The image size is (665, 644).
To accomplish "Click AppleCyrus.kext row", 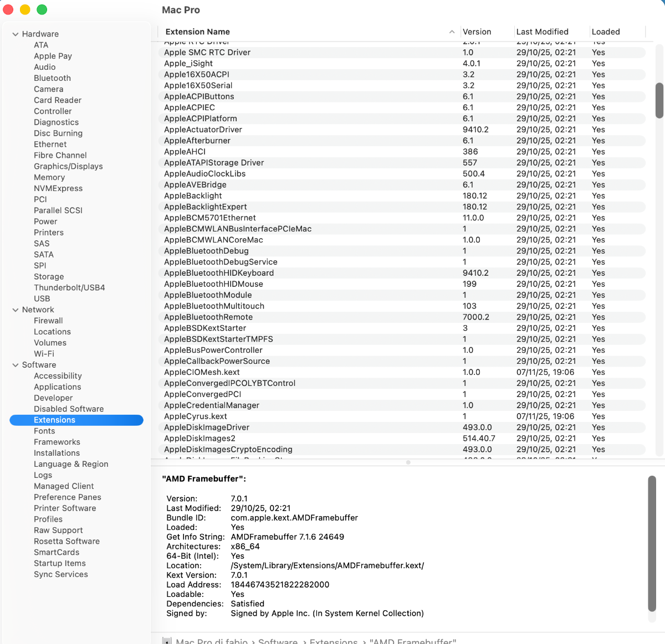I will (x=402, y=416).
